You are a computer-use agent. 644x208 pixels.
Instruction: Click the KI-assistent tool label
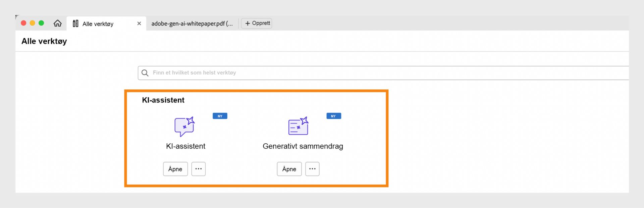[x=185, y=146]
